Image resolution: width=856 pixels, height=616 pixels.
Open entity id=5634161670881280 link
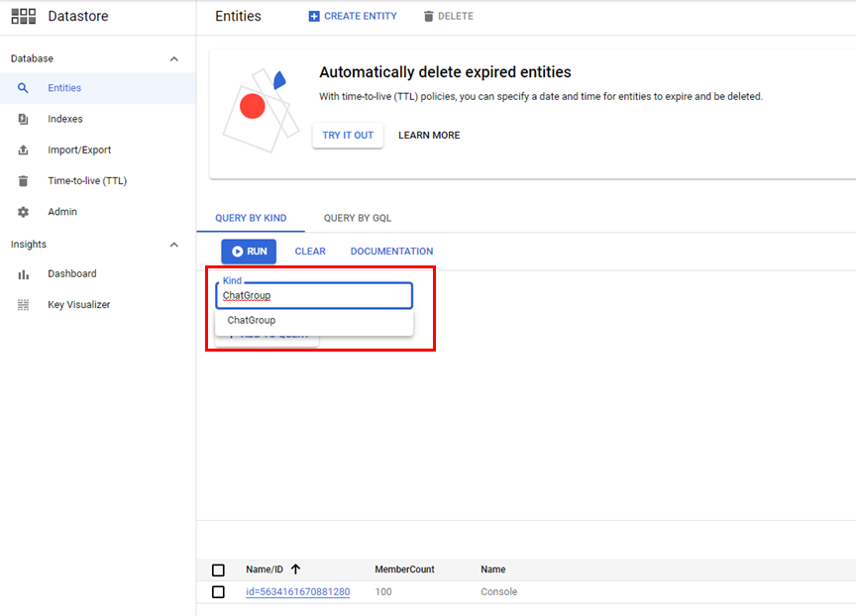pyautogui.click(x=297, y=592)
